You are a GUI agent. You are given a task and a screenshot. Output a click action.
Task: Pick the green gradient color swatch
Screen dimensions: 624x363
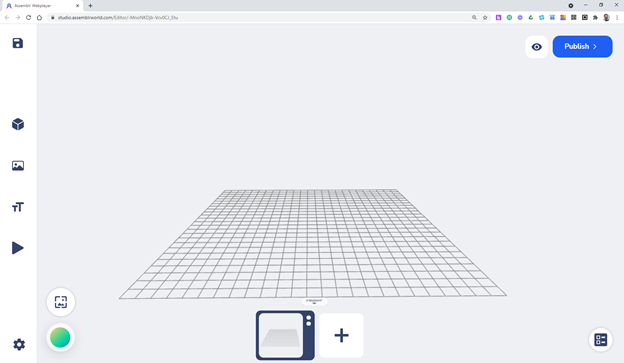[60, 338]
